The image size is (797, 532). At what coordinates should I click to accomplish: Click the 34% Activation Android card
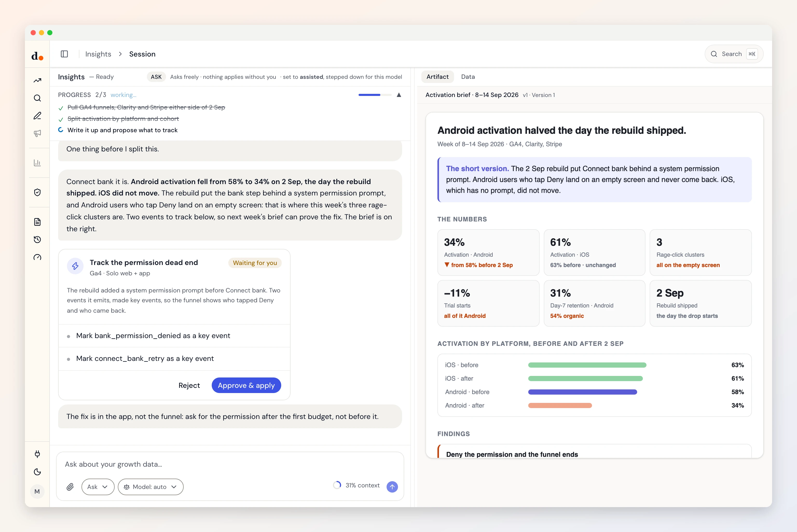488,253
